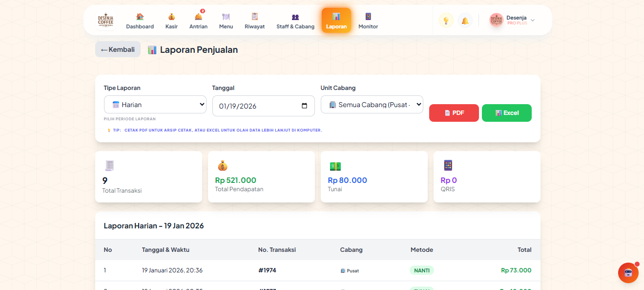Click the Tanggal date input 01/19/2026
This screenshot has width=644, height=290.
(x=264, y=106)
